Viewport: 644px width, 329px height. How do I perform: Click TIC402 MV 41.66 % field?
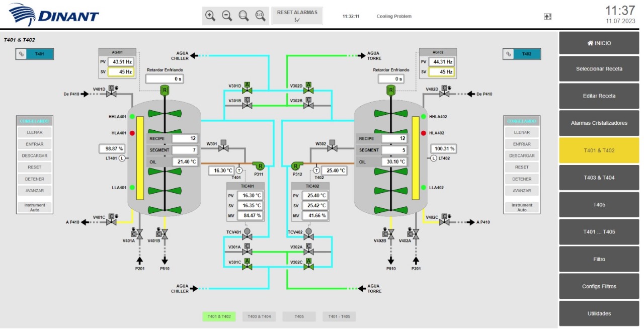coord(315,215)
